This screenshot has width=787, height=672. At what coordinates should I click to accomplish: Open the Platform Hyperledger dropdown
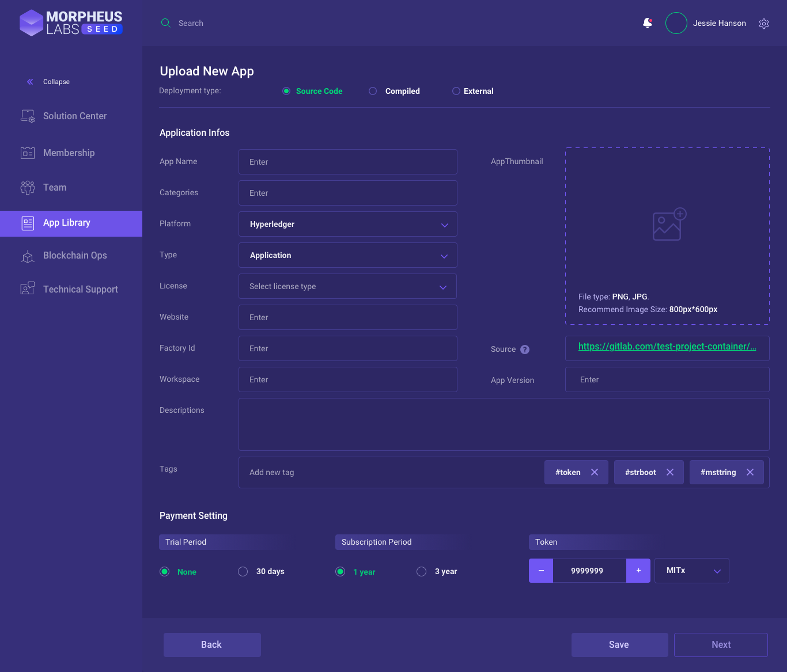[x=348, y=224]
